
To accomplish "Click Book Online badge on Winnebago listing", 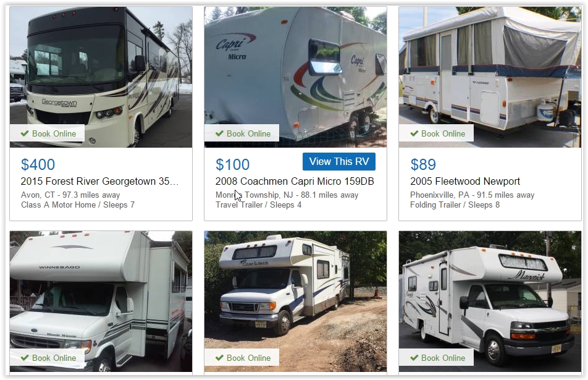I will tap(47, 358).
